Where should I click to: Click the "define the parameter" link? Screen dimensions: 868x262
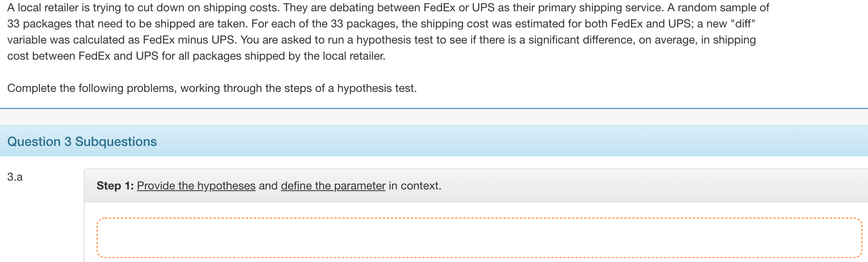click(x=333, y=186)
